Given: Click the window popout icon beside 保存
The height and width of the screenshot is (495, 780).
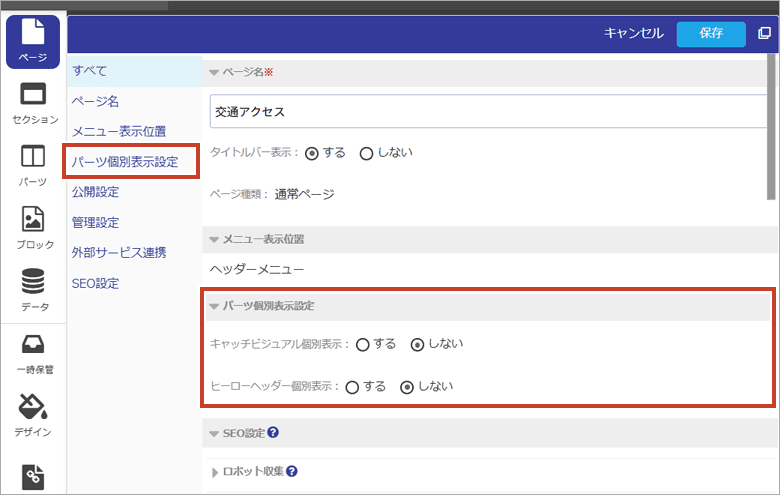Looking at the screenshot, I should coord(764,33).
